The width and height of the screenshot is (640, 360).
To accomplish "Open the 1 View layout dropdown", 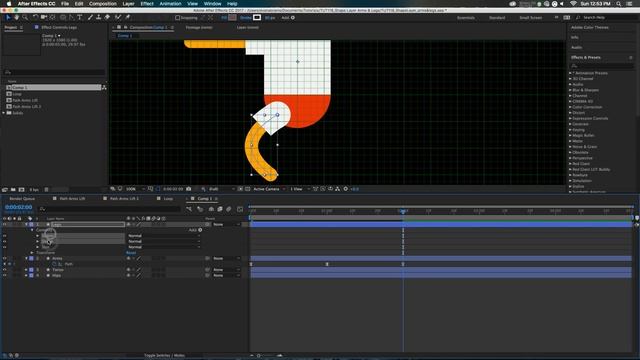I will point(299,189).
